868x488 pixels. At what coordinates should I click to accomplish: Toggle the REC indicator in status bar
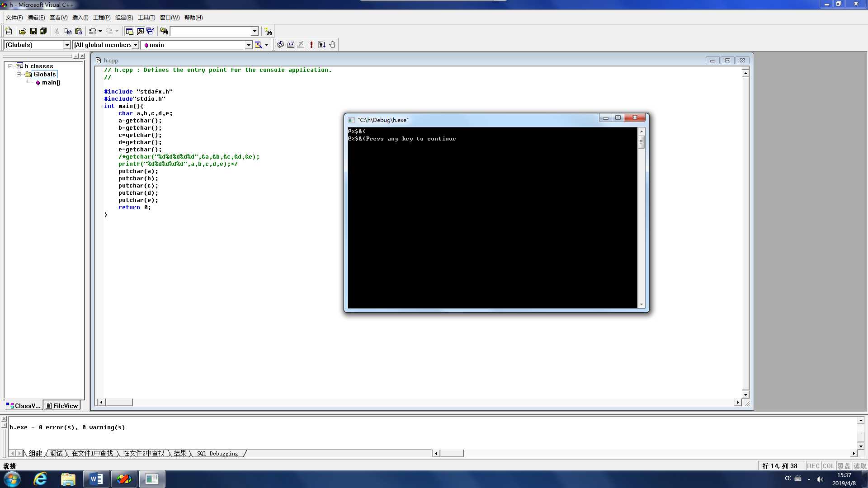(x=813, y=466)
